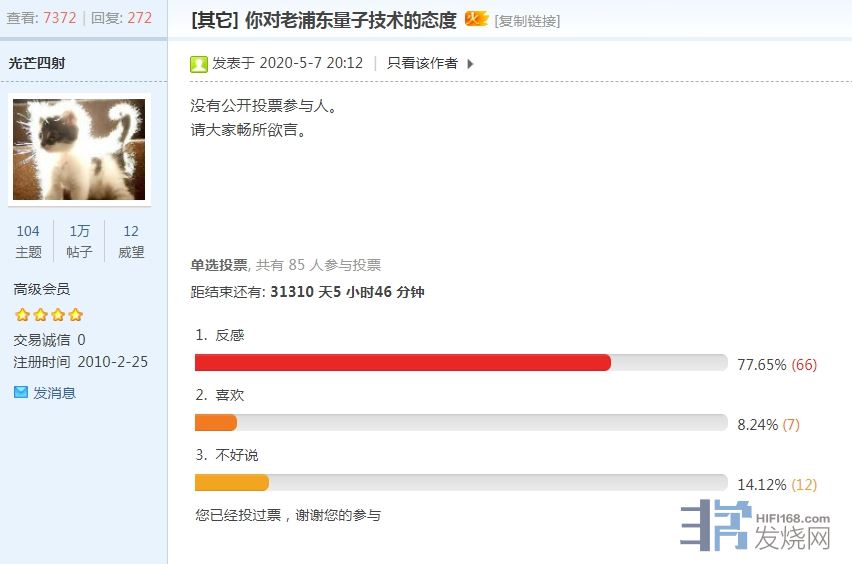Click the hot-thread flame icon beside title
852x564 pixels.
pos(476,19)
